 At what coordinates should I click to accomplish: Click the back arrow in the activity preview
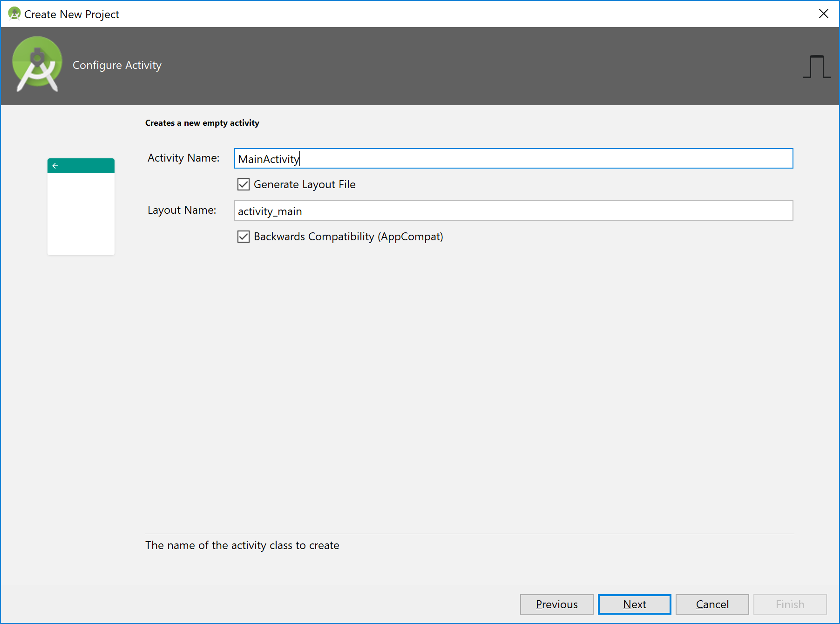[55, 166]
